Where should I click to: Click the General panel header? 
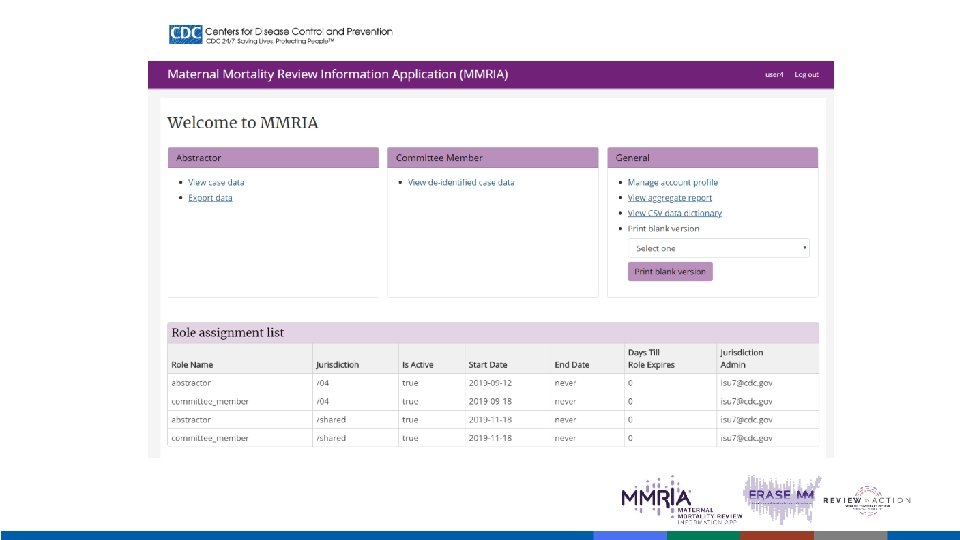tap(713, 157)
